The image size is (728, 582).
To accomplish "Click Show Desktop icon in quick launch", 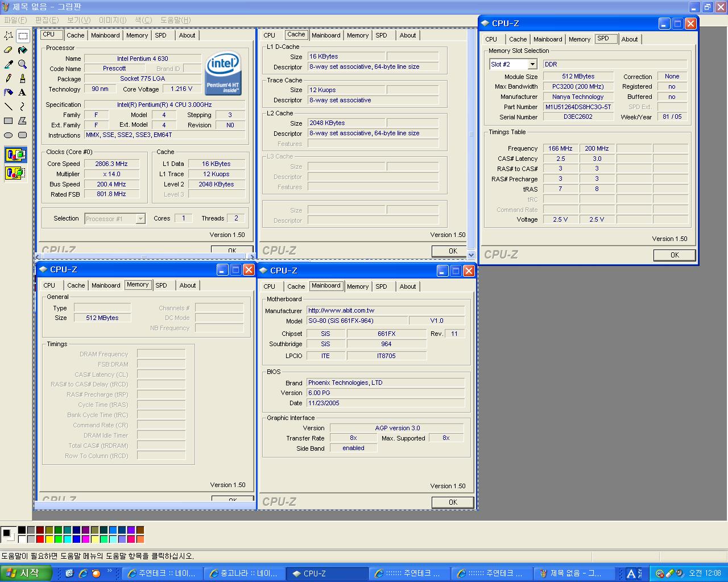I will (70, 573).
